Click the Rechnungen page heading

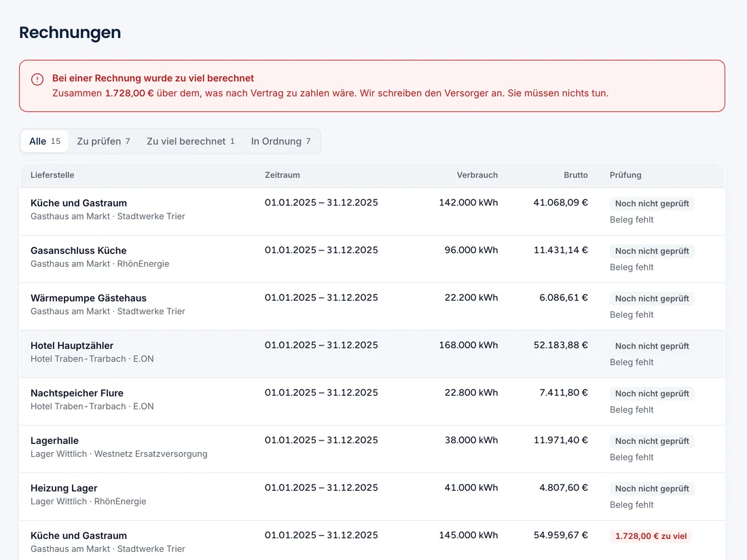tap(70, 33)
